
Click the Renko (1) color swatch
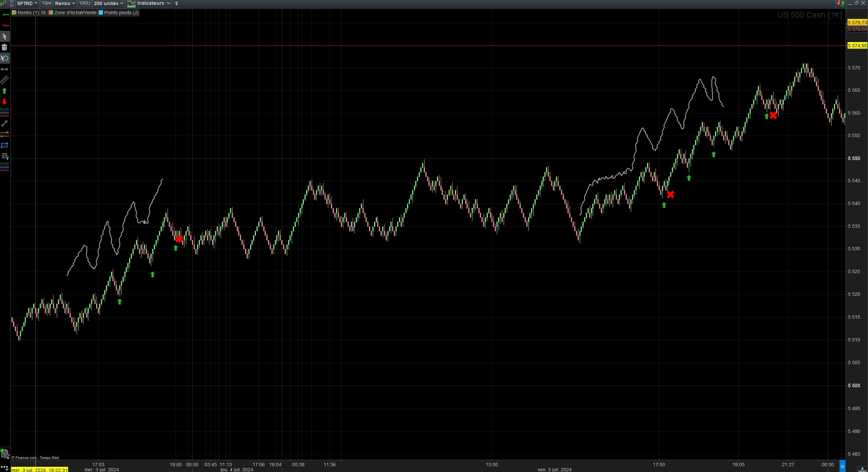(14, 13)
